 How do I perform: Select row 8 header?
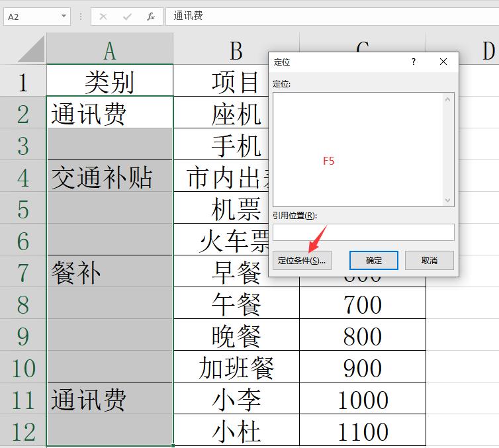23,303
